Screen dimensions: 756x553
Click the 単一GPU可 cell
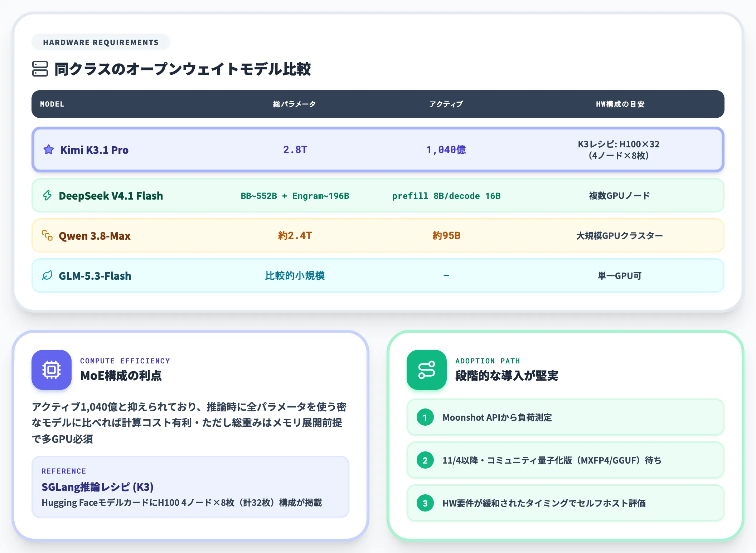click(x=620, y=276)
